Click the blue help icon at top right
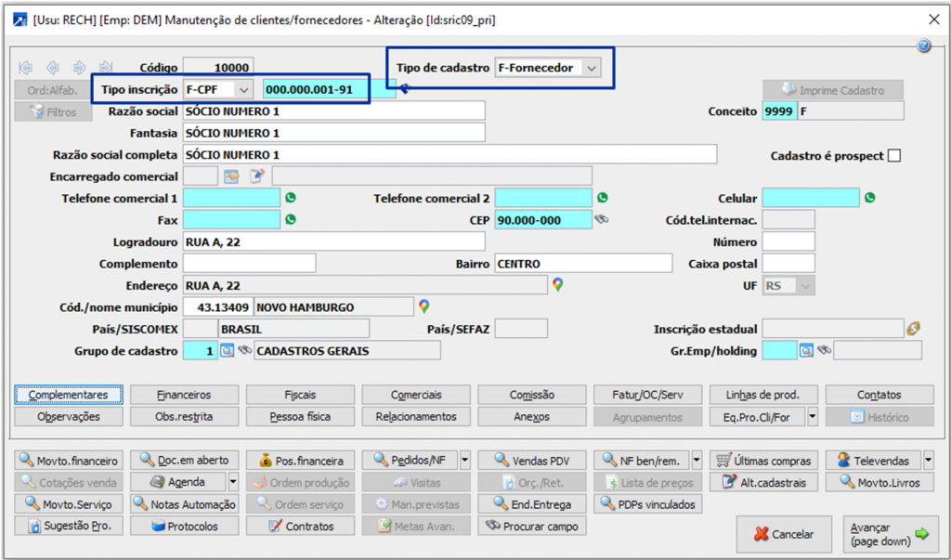This screenshot has width=951, height=560. [x=923, y=46]
